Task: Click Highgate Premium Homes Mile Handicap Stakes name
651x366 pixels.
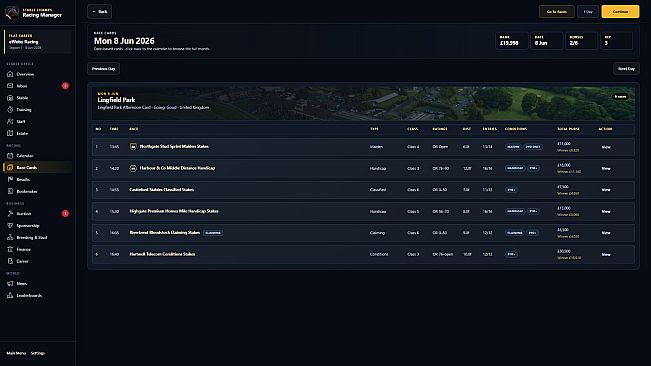Action: (174, 211)
